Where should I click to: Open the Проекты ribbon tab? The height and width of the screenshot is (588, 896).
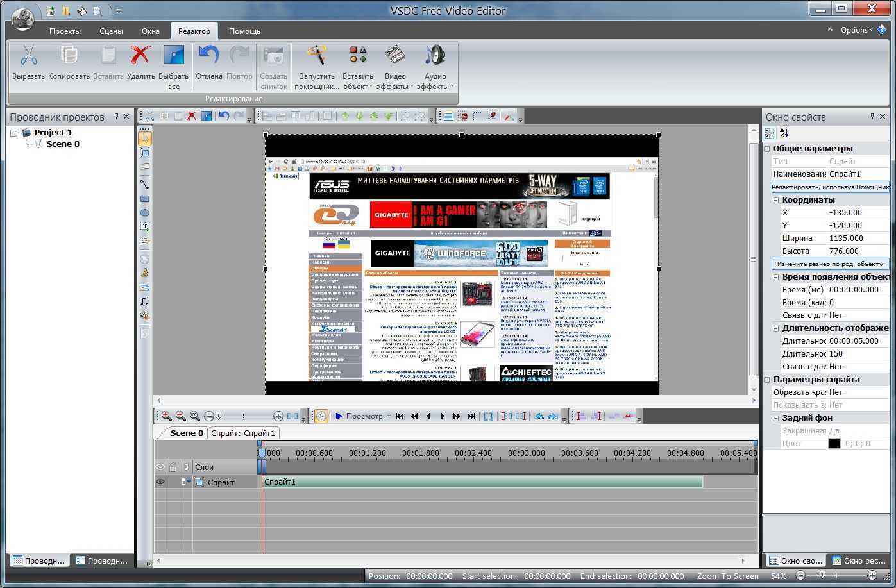click(65, 31)
